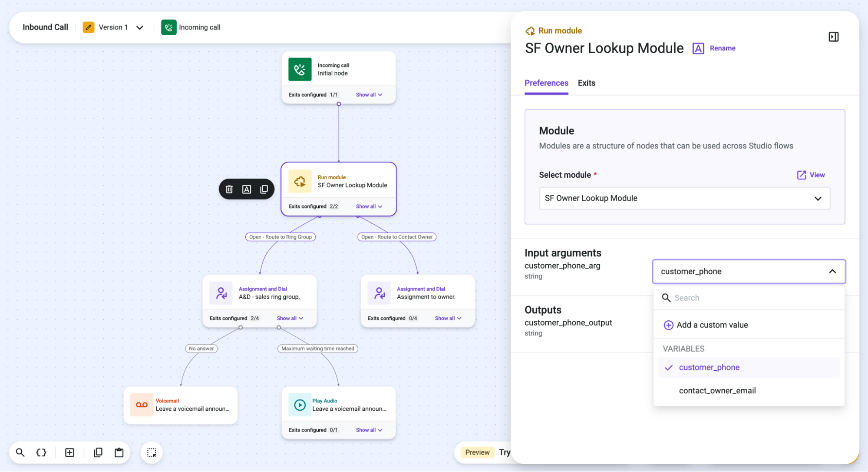Delete the selected node with trash icon
Viewport: 868px width, 472px height.
point(229,189)
